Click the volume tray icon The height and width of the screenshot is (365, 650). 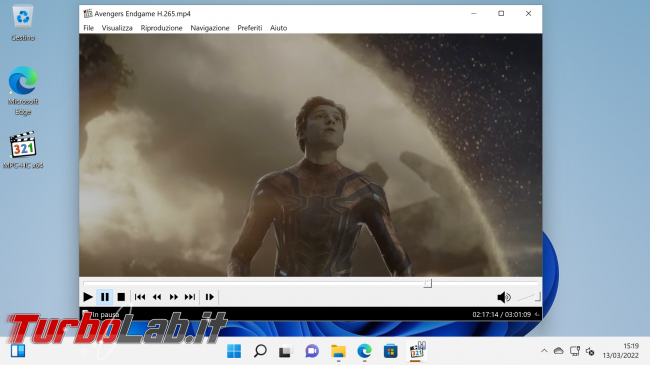(x=590, y=351)
